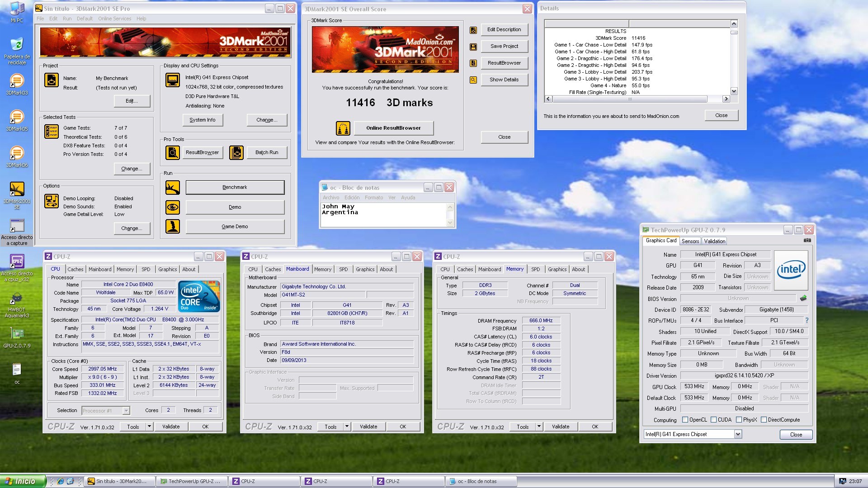The image size is (868, 488).
Task: Open the Help menu in 3DMark2001
Action: coord(141,19)
